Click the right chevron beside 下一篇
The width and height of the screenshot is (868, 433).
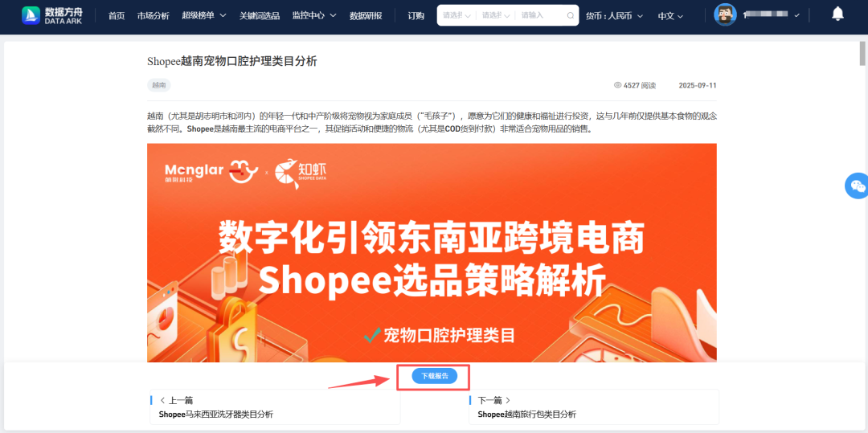click(508, 400)
